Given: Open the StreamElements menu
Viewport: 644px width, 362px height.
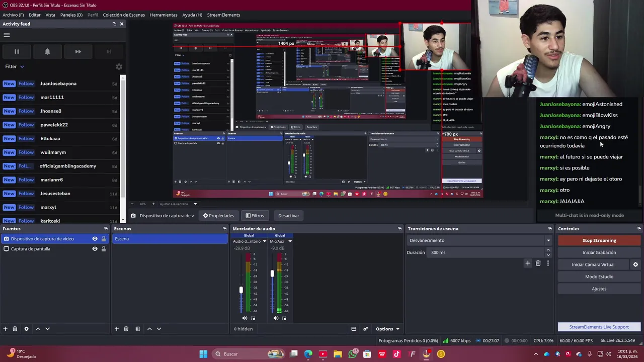Looking at the screenshot, I should pos(223,15).
